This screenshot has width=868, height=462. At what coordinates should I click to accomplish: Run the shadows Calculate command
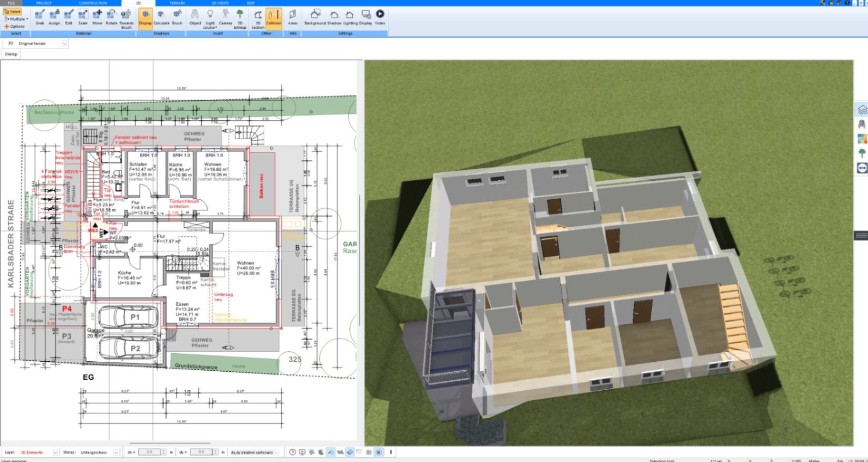pos(161,17)
